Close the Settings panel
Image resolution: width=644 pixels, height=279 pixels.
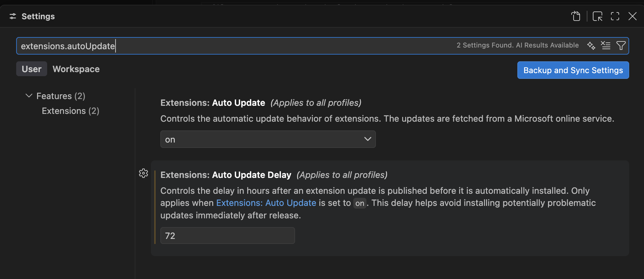633,16
